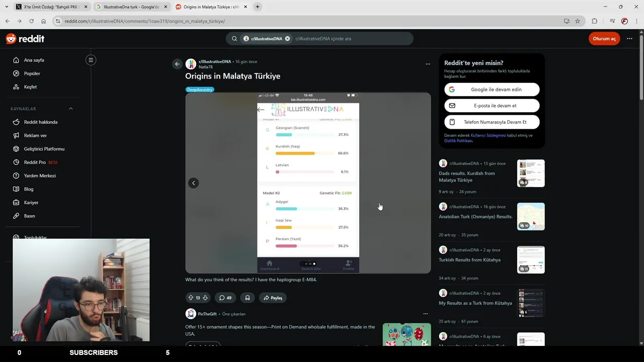Image resolution: width=644 pixels, height=362 pixels.
Task: Click the address bar URL
Action: (x=145, y=21)
